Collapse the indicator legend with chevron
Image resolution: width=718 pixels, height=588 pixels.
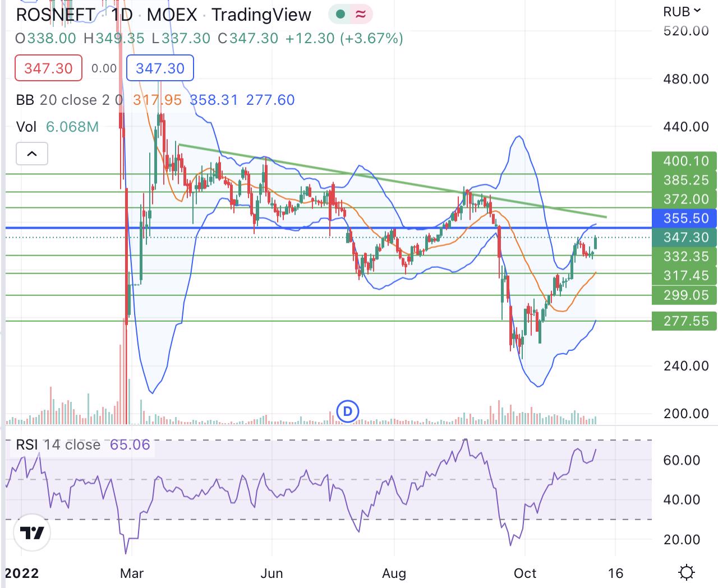32,154
